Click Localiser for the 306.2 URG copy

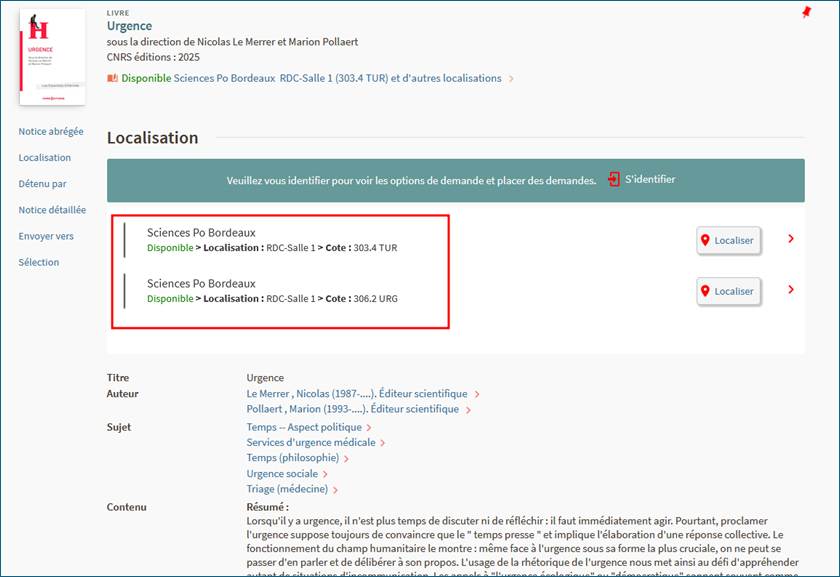[727, 291]
